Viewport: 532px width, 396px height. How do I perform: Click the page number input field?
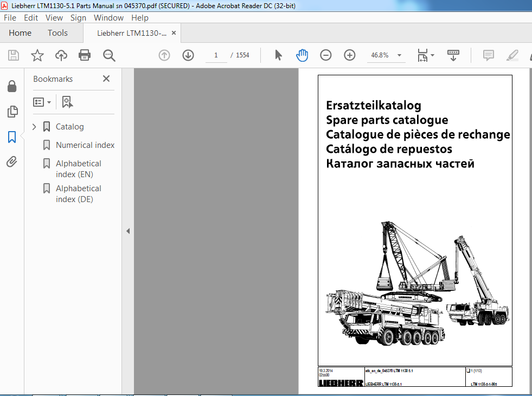click(x=216, y=55)
